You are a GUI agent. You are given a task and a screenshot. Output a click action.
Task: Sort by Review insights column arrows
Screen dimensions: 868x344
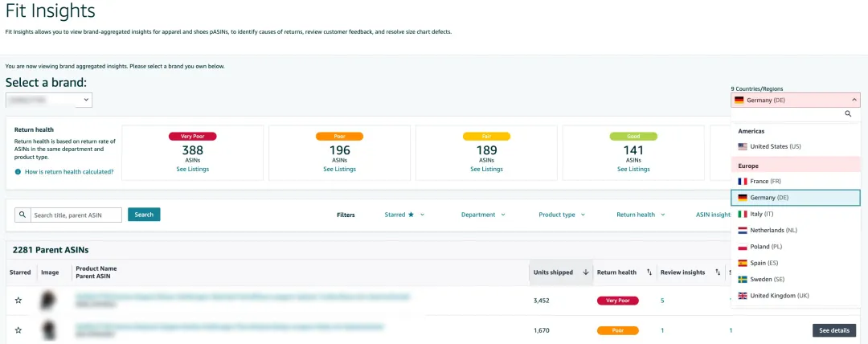pos(716,272)
